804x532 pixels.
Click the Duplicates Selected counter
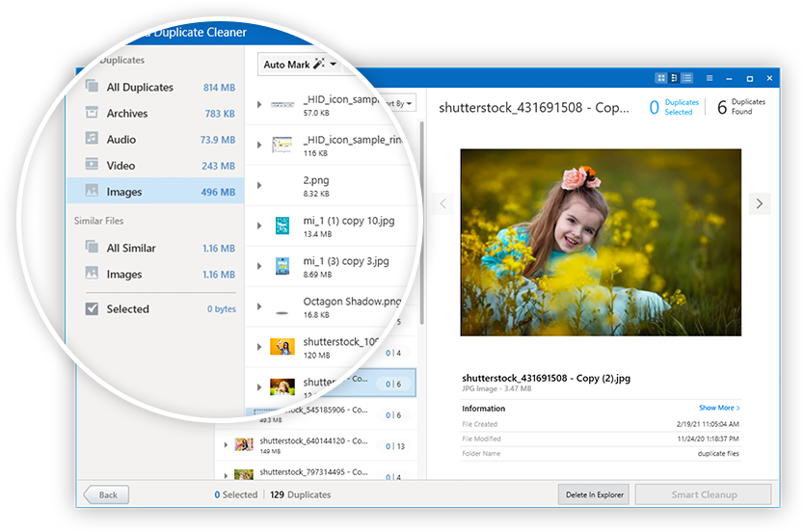point(674,107)
